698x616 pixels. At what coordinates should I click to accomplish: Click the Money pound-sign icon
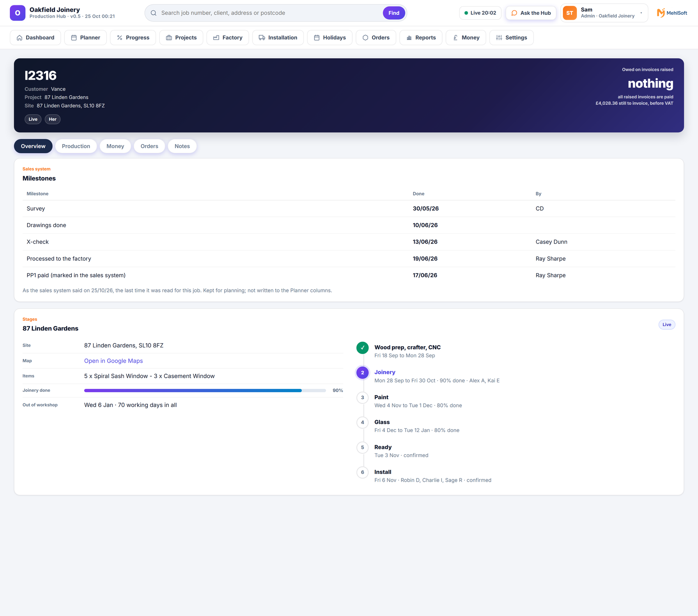tap(455, 38)
